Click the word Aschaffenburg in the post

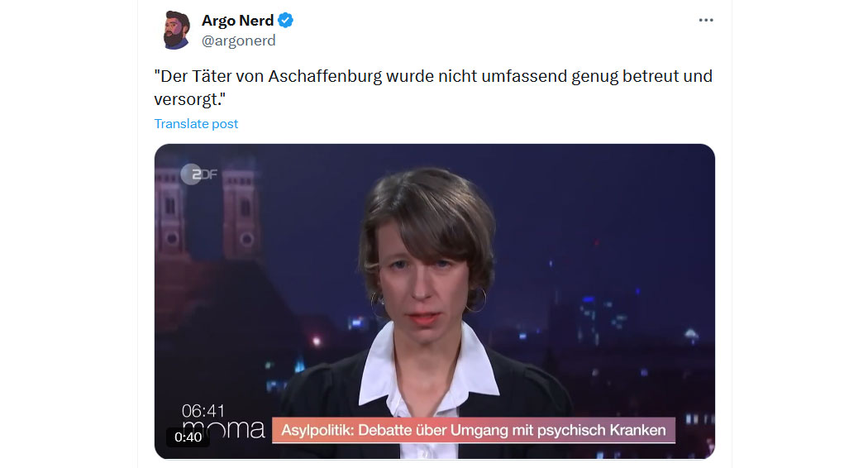tap(325, 76)
